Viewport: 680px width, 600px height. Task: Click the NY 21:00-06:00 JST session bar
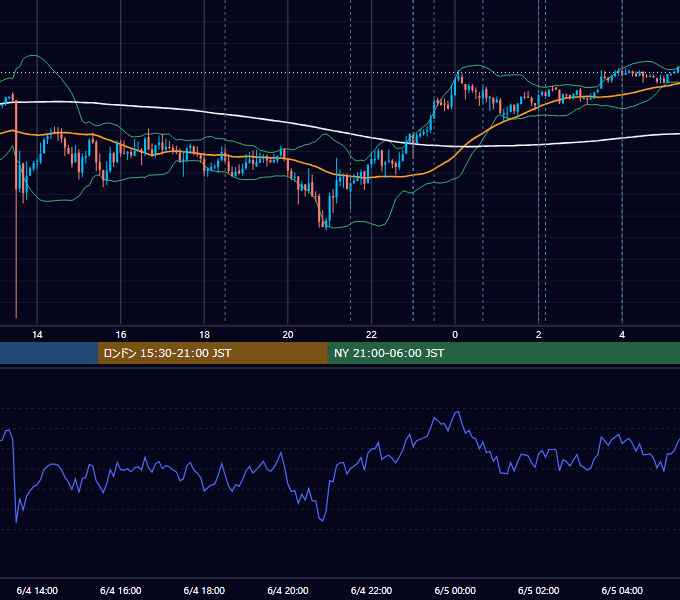503,353
